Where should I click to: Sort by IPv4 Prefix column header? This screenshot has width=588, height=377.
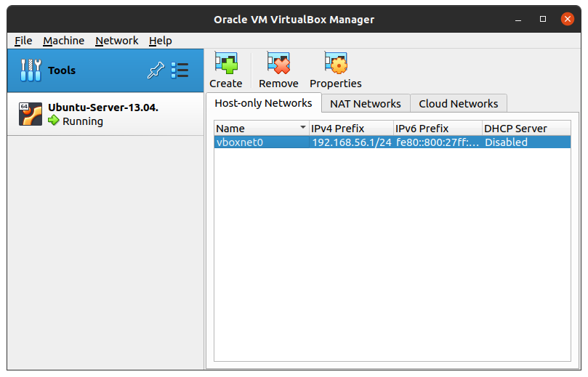tap(351, 128)
